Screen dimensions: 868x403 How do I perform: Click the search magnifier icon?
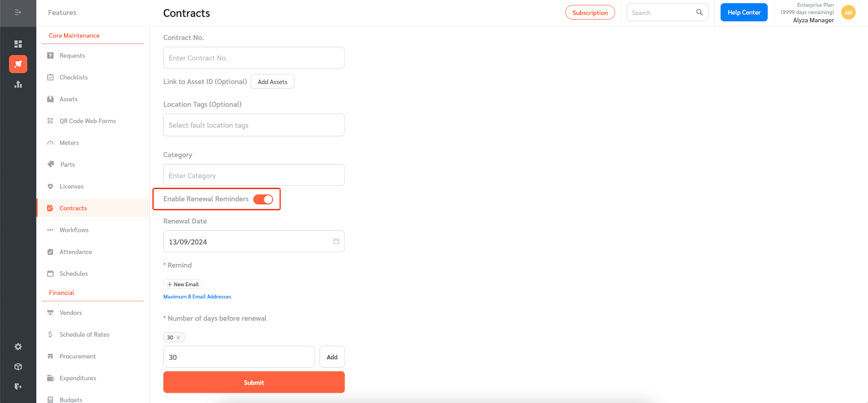tap(699, 12)
